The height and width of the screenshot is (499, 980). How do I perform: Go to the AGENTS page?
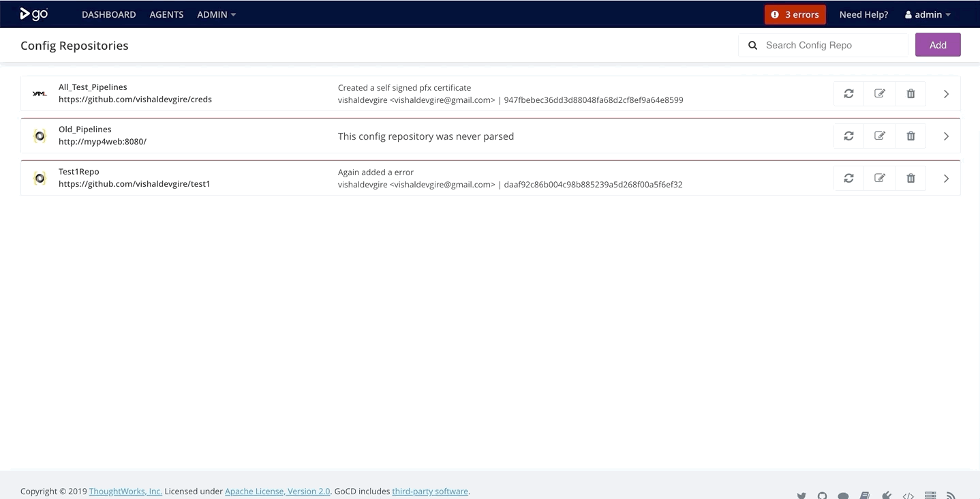166,14
